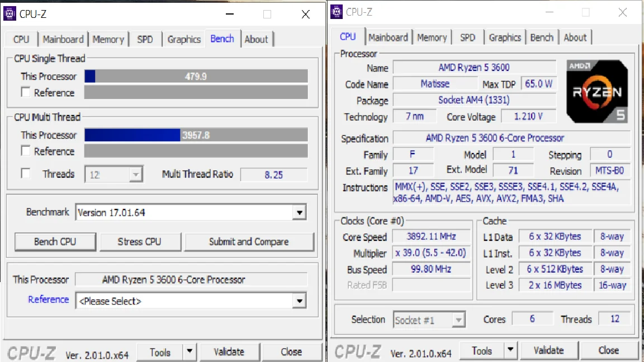Click the CPU-Z app icon in left window title bar
The width and height of the screenshot is (644, 362).
tap(10, 13)
